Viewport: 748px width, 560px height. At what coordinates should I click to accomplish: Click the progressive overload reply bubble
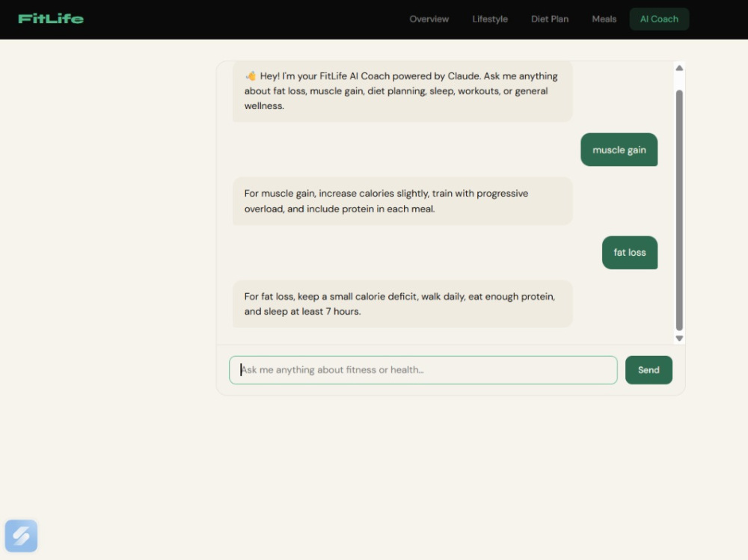(402, 201)
